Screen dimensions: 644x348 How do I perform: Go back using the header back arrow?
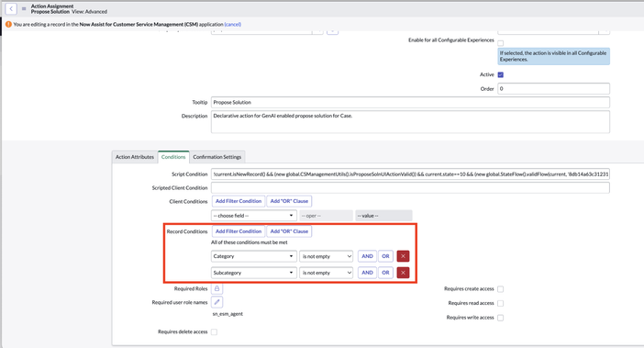tap(11, 8)
